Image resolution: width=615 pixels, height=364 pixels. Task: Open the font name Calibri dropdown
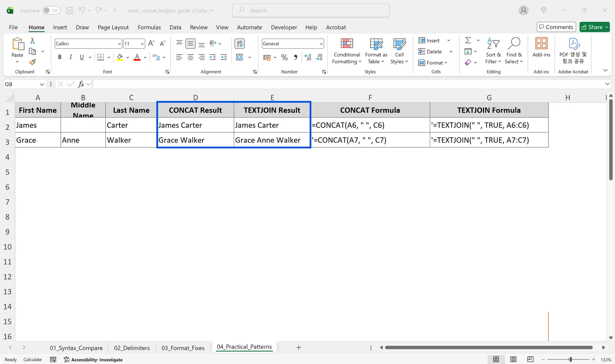click(119, 44)
